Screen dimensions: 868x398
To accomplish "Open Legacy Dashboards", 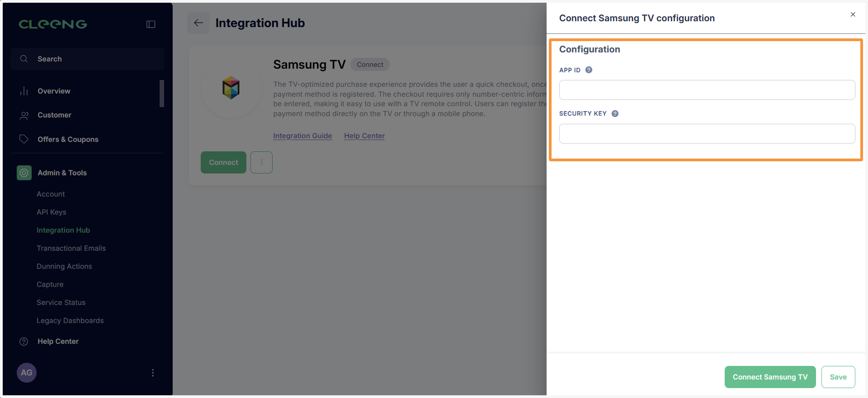I will coord(70,320).
